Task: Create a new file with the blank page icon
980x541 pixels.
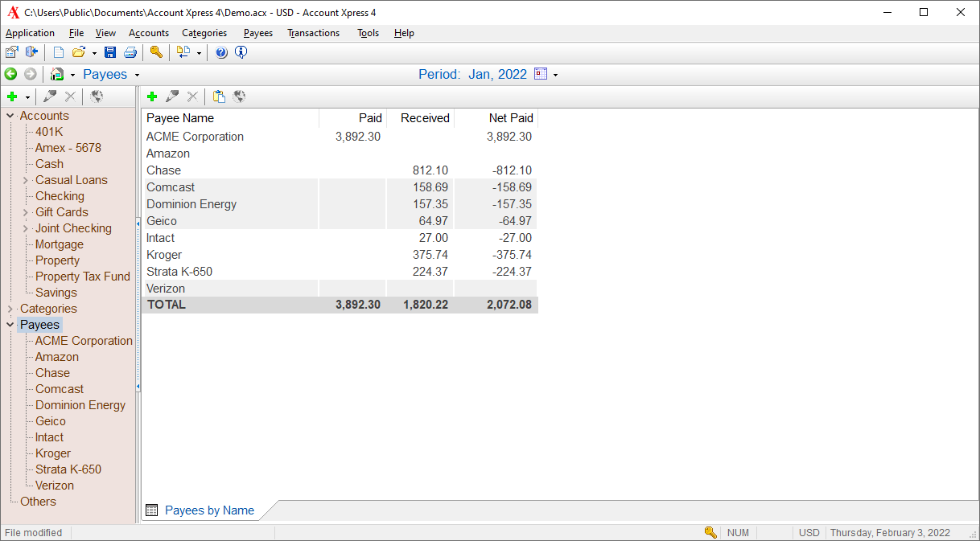Action: coord(59,53)
